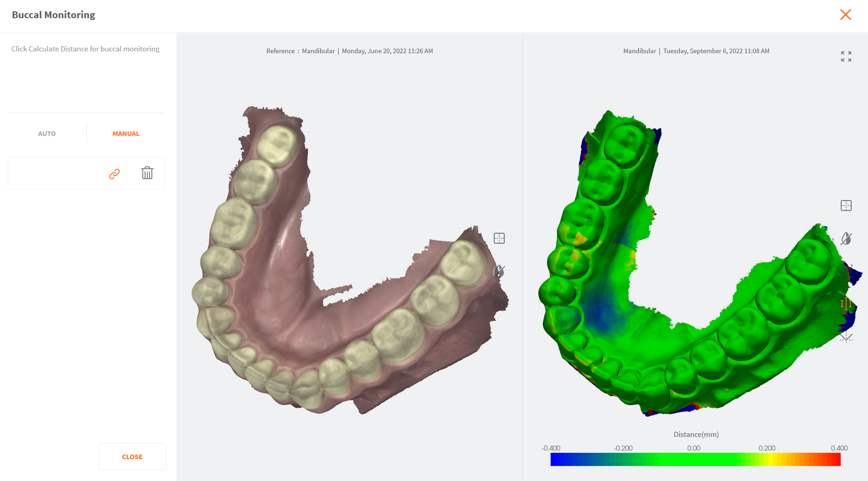Click the 0.00 scale value

[694, 448]
